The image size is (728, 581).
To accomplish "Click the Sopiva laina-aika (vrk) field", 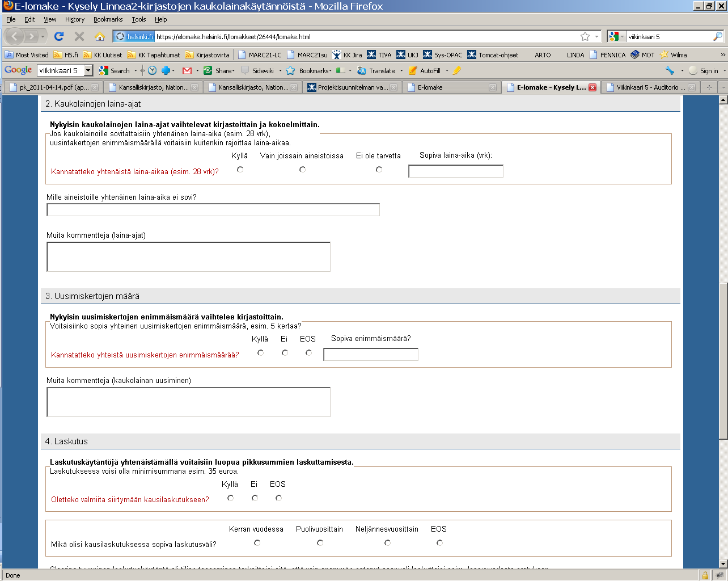I will [456, 171].
